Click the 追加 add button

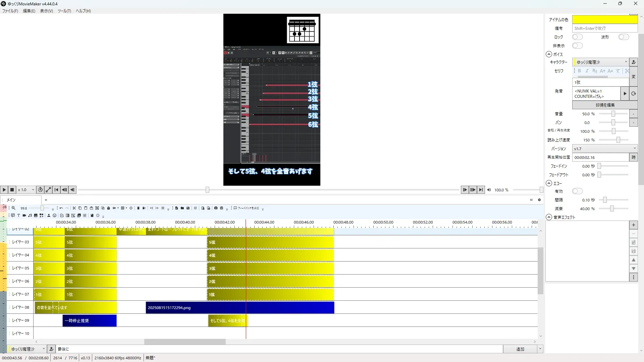520,349
